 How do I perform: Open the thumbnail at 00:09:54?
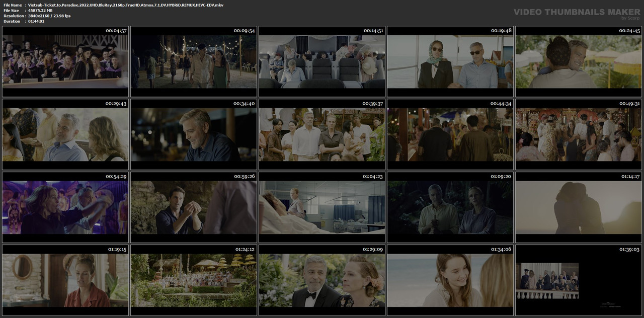[194, 61]
